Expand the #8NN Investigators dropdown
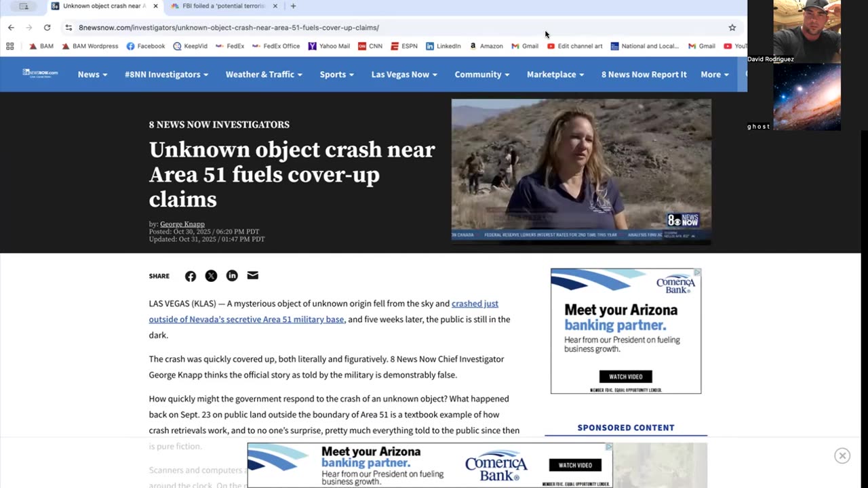Viewport: 868px width, 488px height. pyautogui.click(x=166, y=75)
